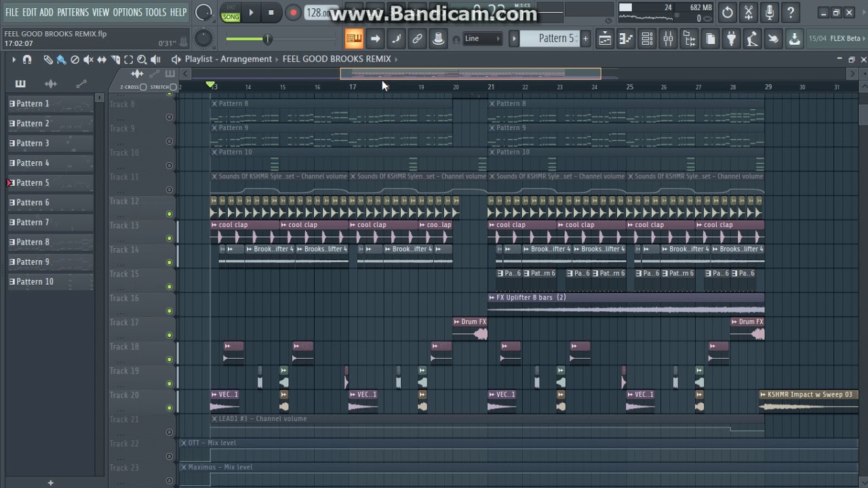Click the Undo history icon
The height and width of the screenshot is (488, 868).
pos(728,12)
